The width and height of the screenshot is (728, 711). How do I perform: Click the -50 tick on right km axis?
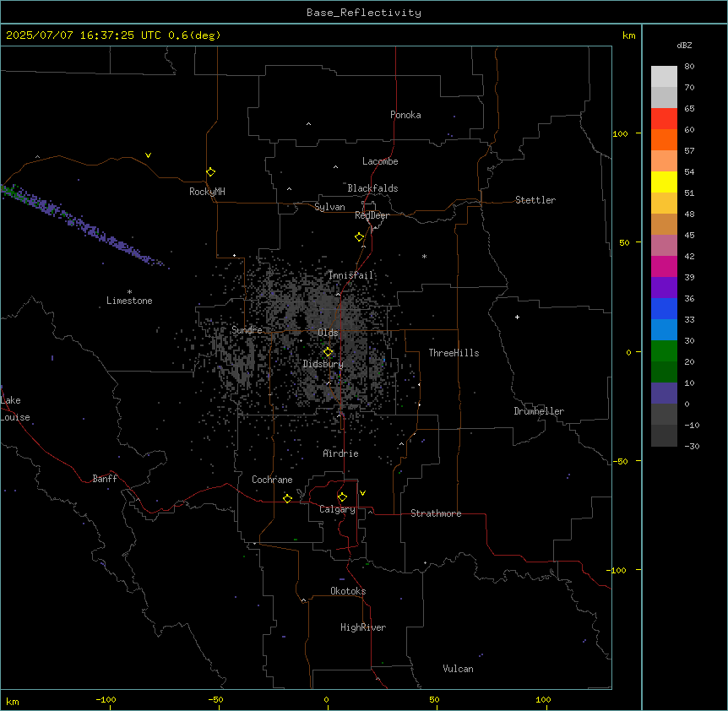(x=620, y=461)
